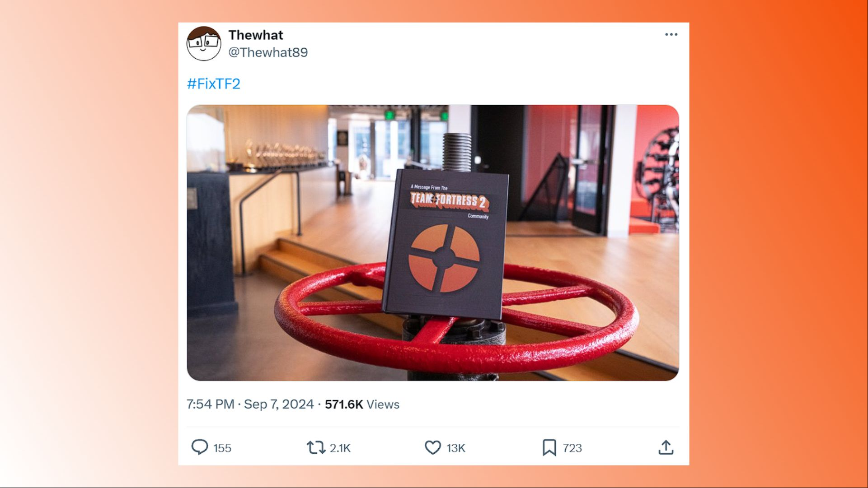Click the 7:54 PM Sep 7, 2024 timestamp
The width and height of the screenshot is (868, 488).
click(x=250, y=404)
